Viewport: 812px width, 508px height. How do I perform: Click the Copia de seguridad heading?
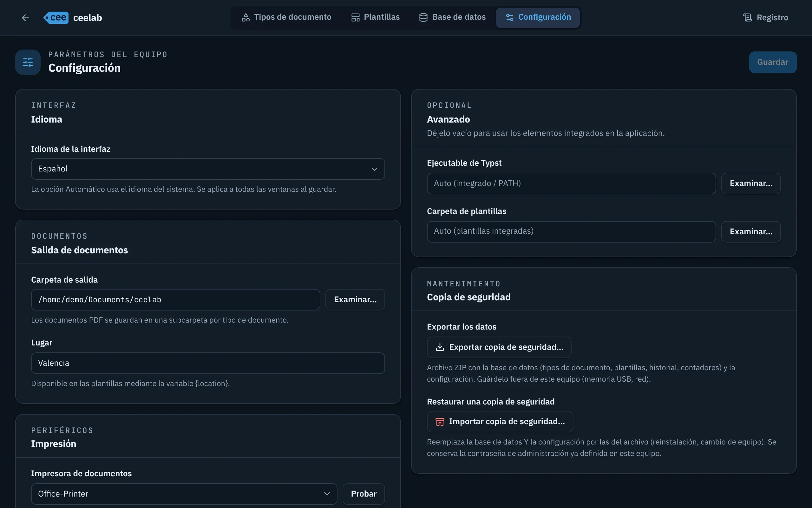pos(469,297)
